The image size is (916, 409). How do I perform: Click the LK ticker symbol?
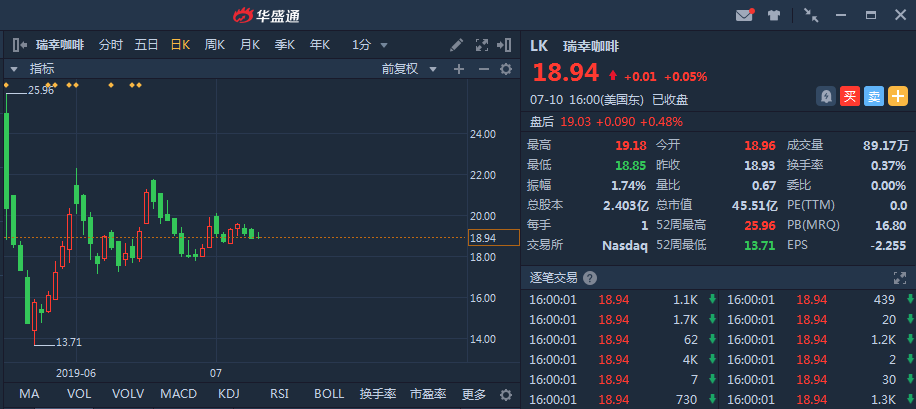point(539,46)
